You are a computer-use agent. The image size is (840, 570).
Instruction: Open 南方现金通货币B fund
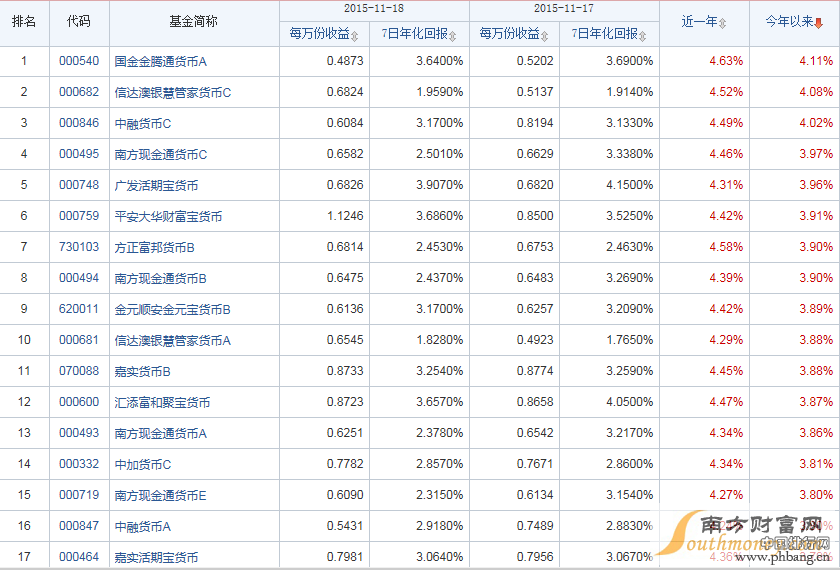pyautogui.click(x=161, y=279)
